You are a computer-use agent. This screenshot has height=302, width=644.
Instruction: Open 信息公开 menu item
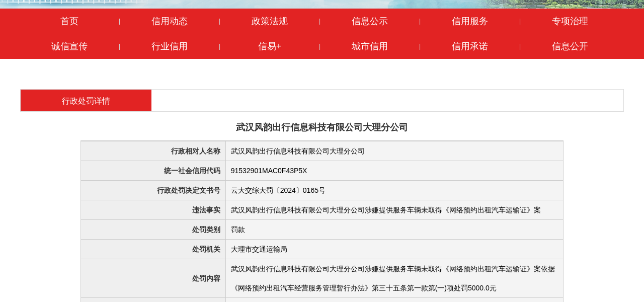pyautogui.click(x=570, y=46)
